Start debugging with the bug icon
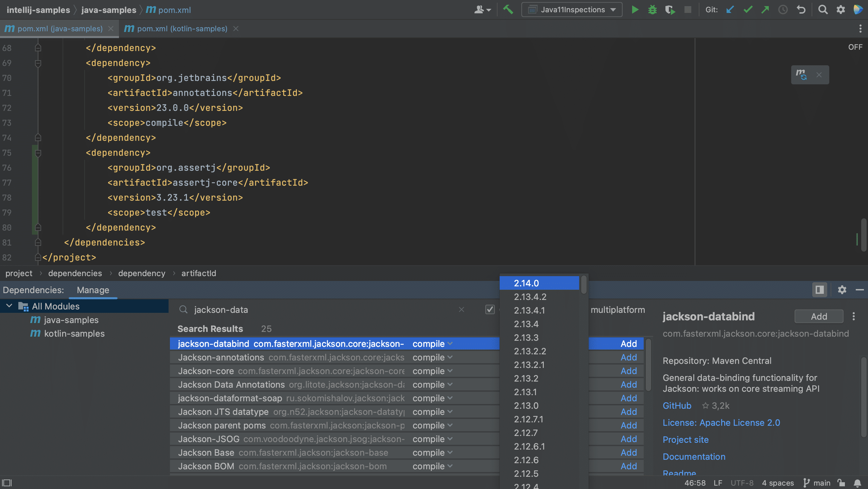Image resolution: width=868 pixels, height=489 pixels. (x=652, y=10)
